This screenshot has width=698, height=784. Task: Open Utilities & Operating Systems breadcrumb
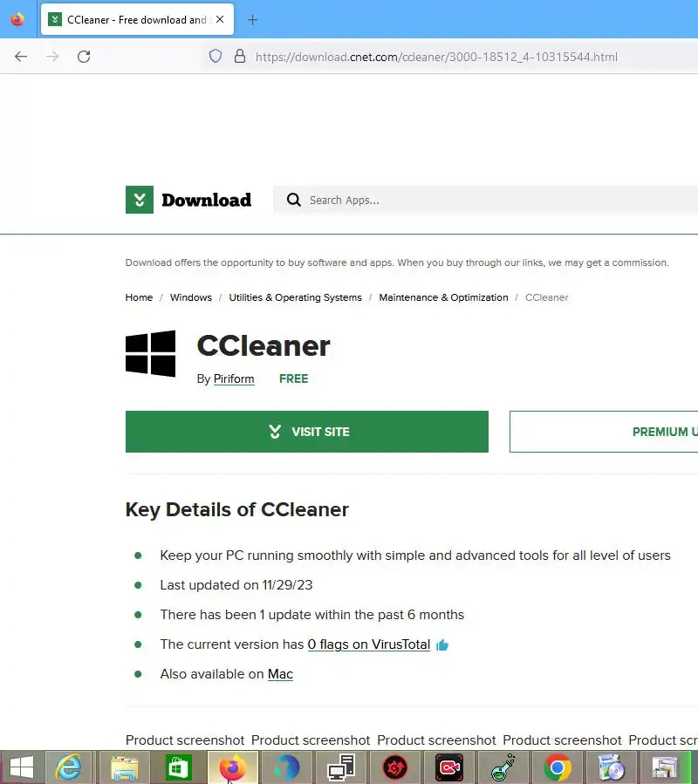295,297
